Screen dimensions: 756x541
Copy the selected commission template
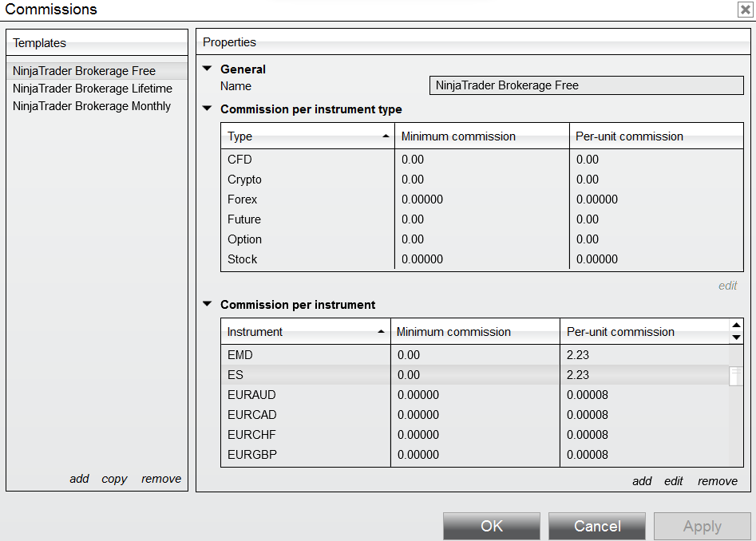114,479
